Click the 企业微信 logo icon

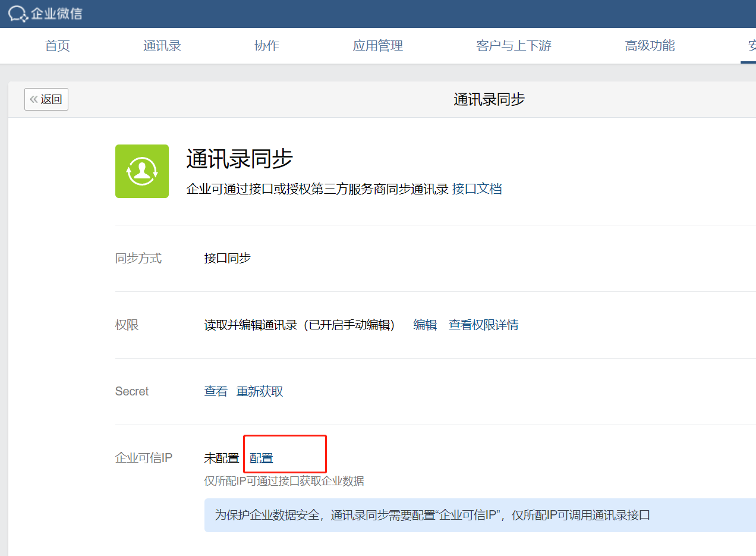(x=18, y=14)
